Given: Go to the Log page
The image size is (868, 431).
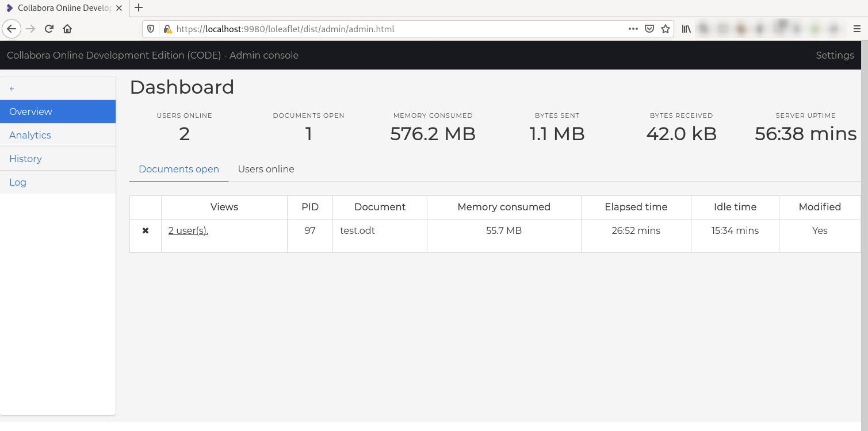Looking at the screenshot, I should [18, 182].
